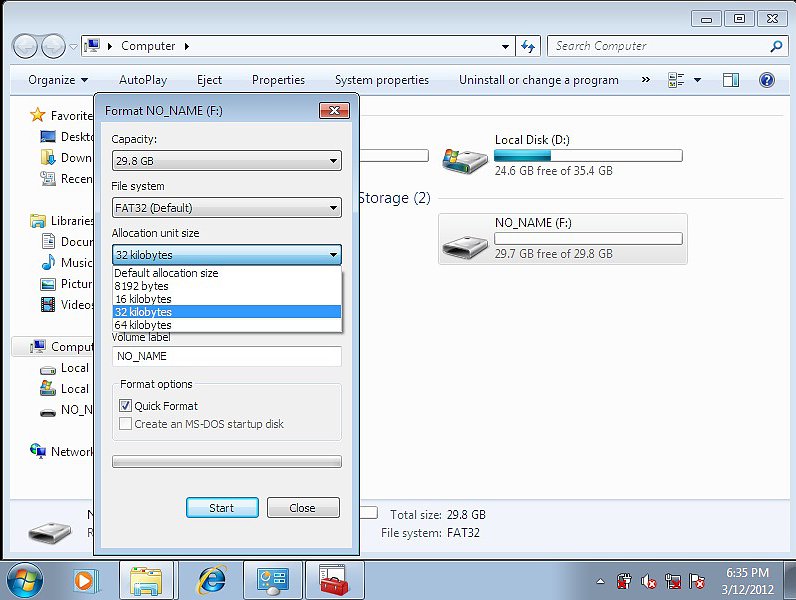796x600 pixels.
Task: Click the Change your view icon
Action: click(676, 80)
